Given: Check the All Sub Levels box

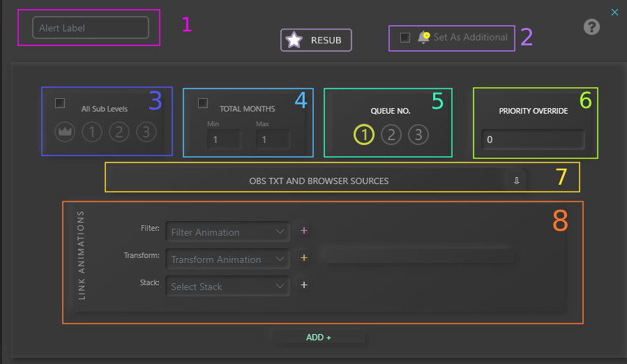Looking at the screenshot, I should [x=60, y=103].
